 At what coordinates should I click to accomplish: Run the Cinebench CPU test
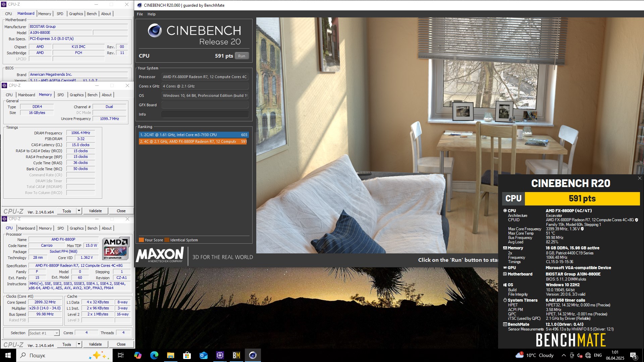point(241,56)
